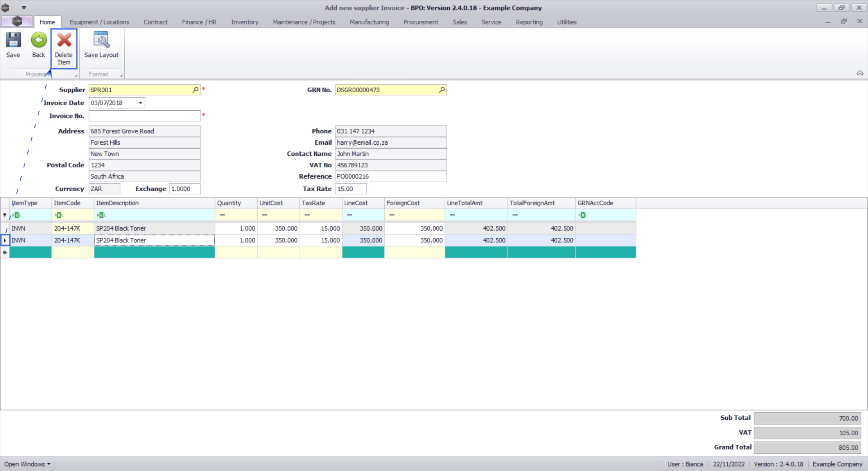
Task: Click the LineCost filter equals icon
Action: click(349, 215)
